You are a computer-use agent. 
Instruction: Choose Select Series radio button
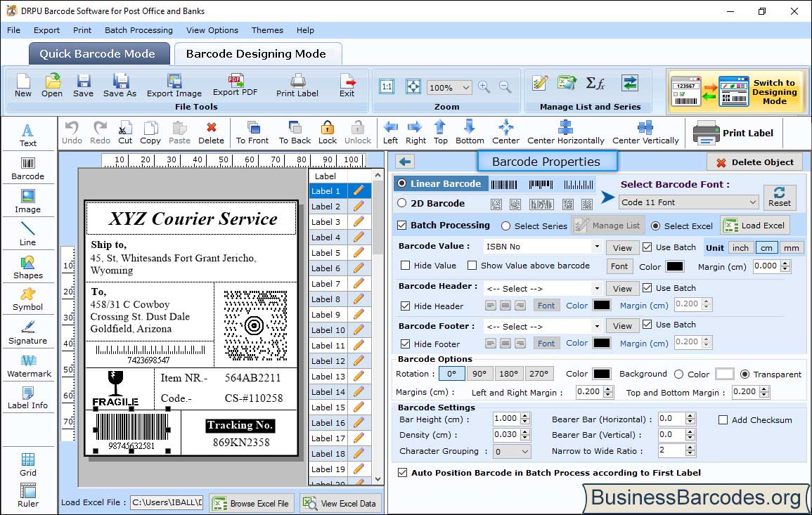[x=506, y=226]
